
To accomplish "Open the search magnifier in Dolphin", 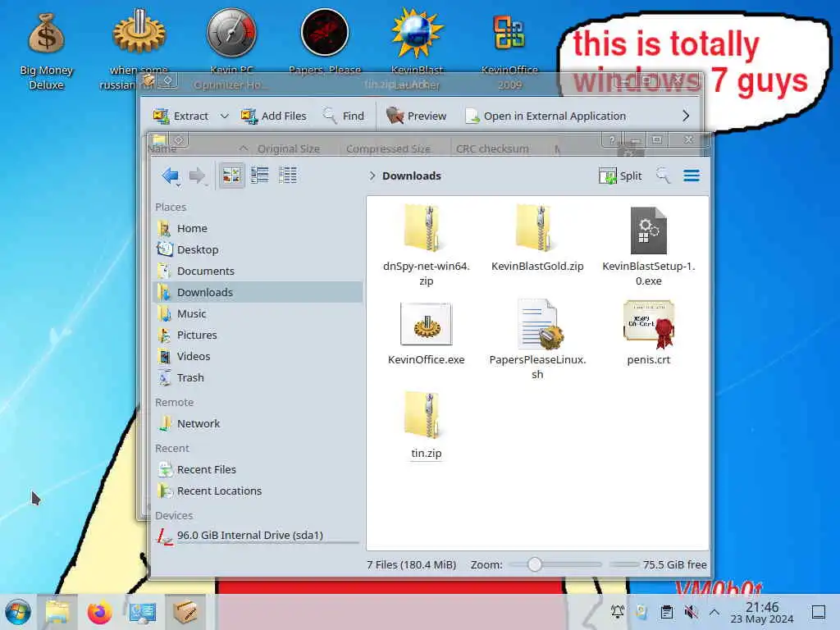I will pyautogui.click(x=663, y=176).
